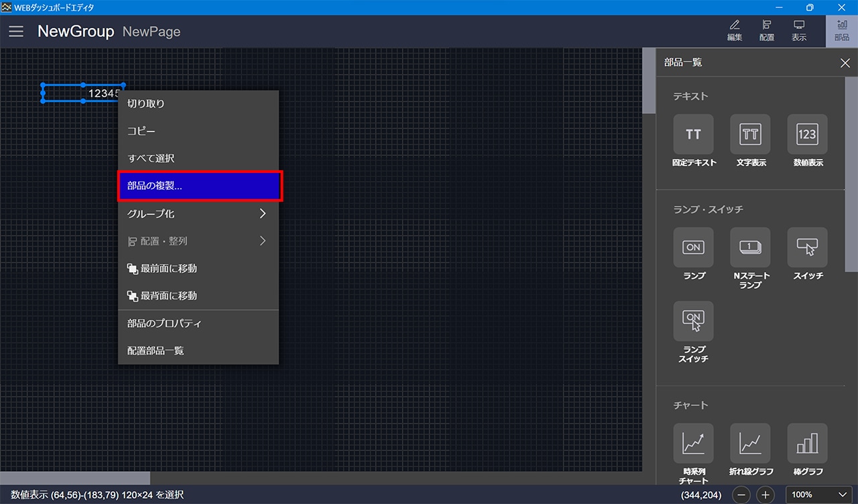Select the 文字表示 part icon
This screenshot has width=858, height=504.
coord(750,135)
